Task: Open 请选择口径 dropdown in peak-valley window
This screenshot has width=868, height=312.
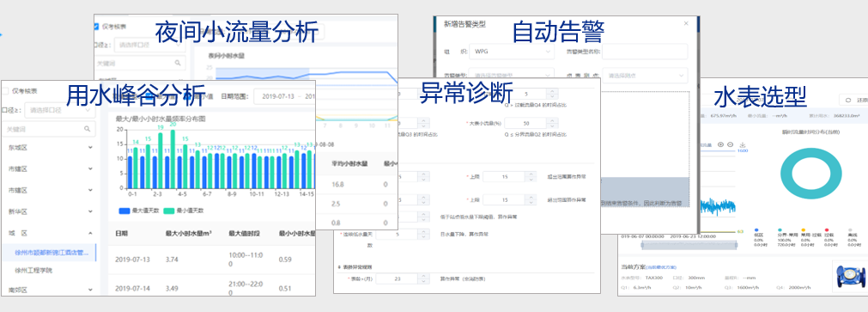Action: coord(60,110)
